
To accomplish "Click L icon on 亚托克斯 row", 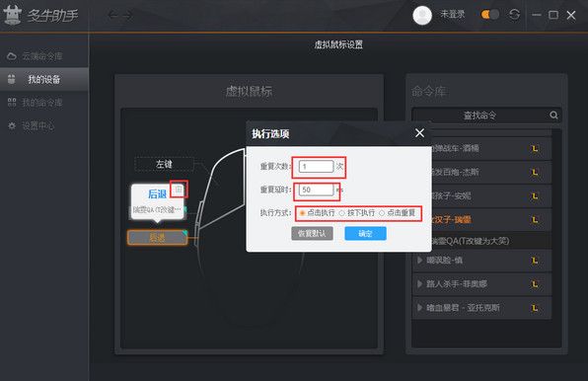I will (535, 308).
